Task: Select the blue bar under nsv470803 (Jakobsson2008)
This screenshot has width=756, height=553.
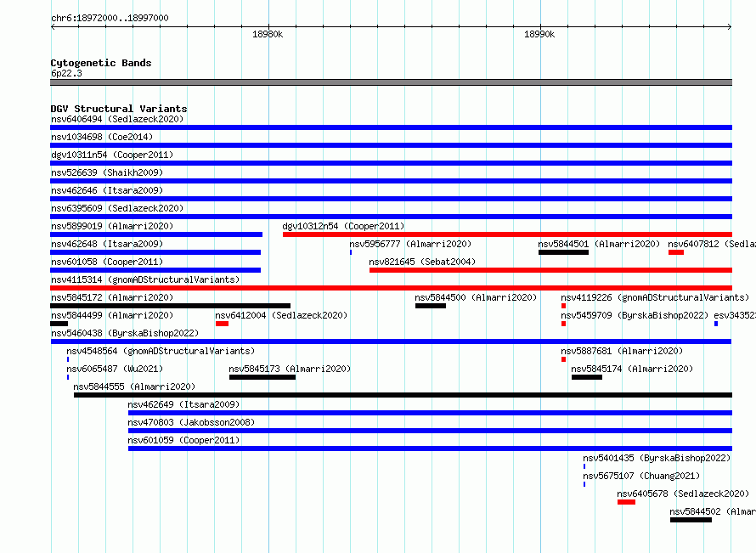Action: (430, 431)
